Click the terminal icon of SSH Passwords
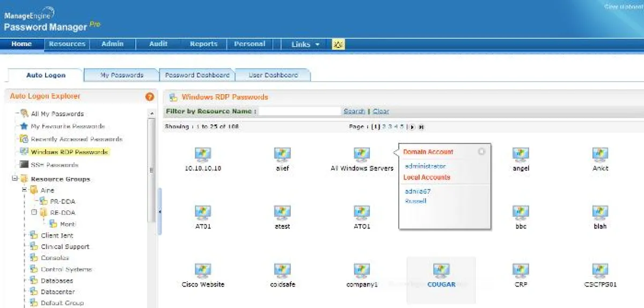Viewport: 644px width, 308px height. 24,165
